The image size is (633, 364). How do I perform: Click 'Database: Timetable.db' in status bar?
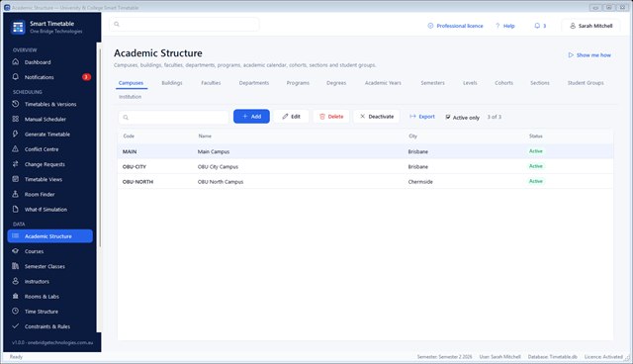[552, 357]
